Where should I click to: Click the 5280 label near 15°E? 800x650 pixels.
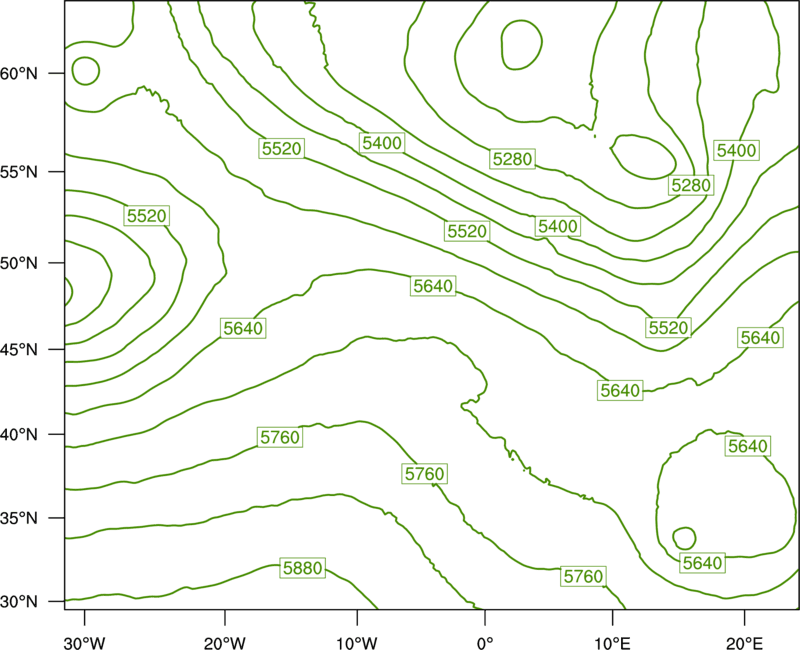point(691,185)
